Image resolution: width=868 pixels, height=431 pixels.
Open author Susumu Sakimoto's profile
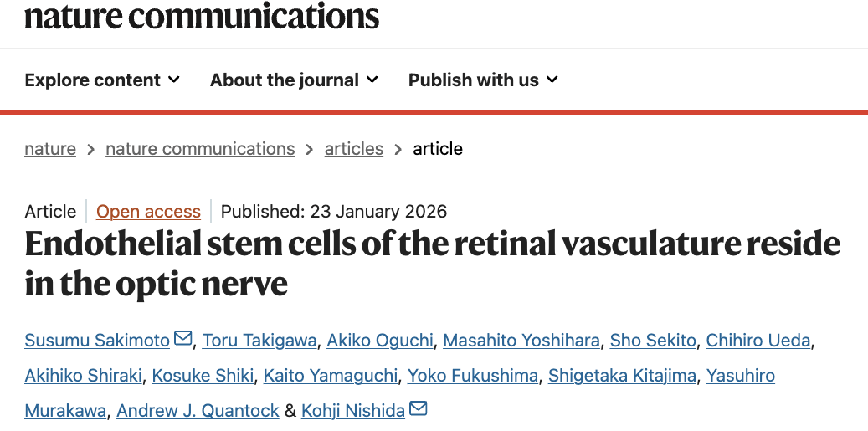coord(97,340)
